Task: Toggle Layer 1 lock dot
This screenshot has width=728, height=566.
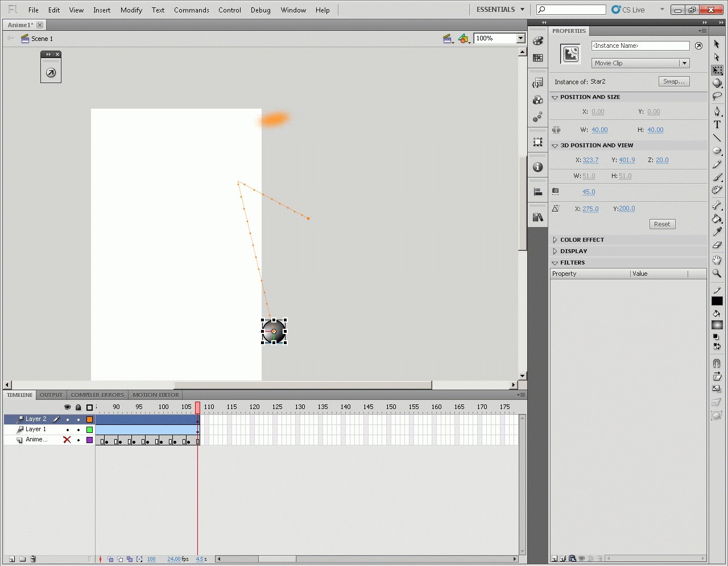Action: (78, 429)
